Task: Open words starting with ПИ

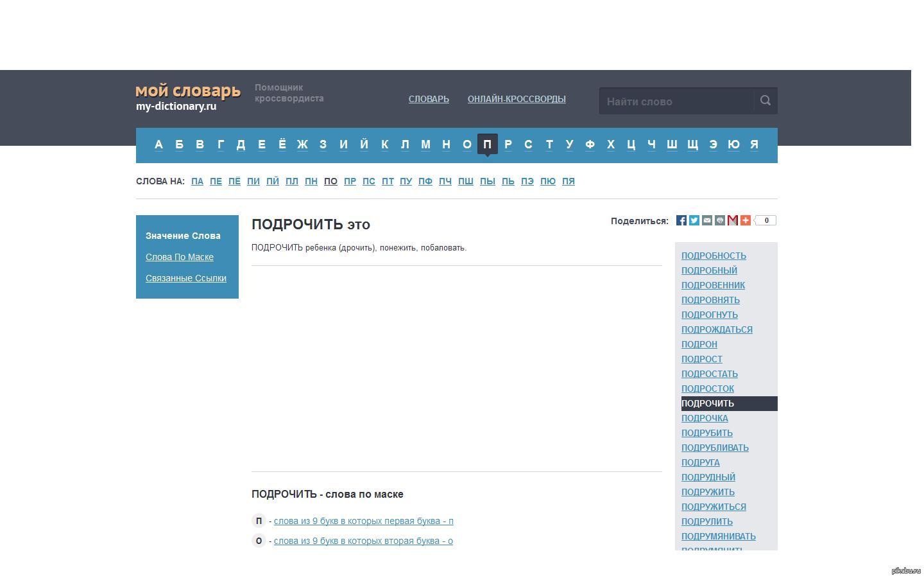Action: pos(253,181)
